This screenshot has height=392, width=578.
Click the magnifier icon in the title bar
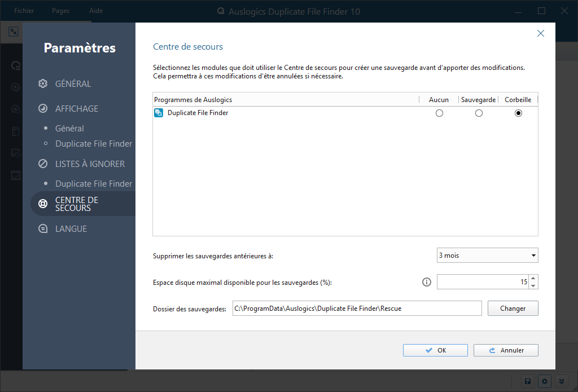tap(221, 11)
